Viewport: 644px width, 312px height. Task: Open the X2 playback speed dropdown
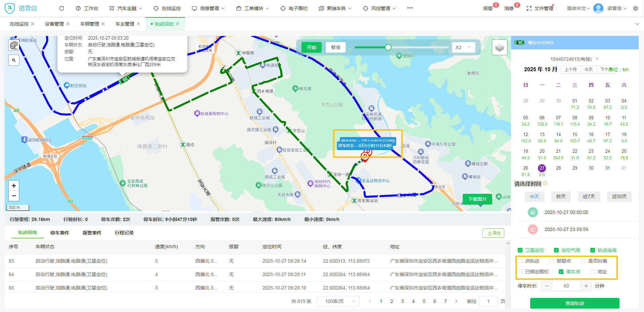tap(463, 47)
